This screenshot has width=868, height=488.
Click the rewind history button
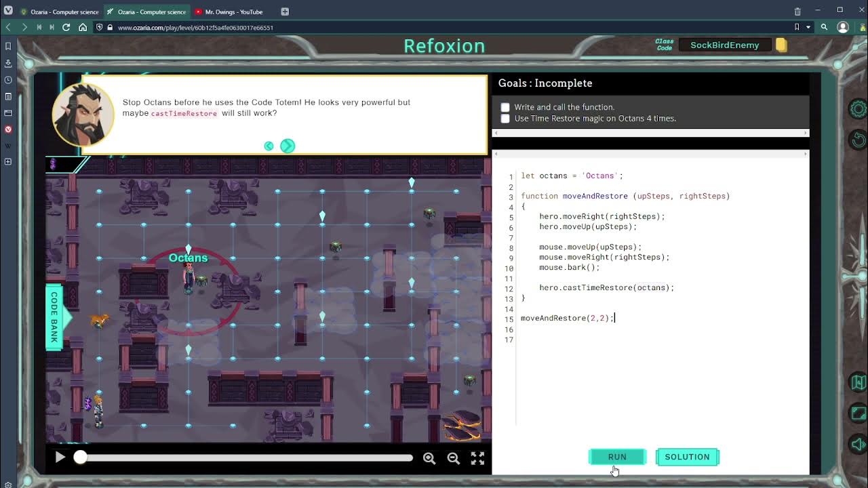click(x=39, y=27)
